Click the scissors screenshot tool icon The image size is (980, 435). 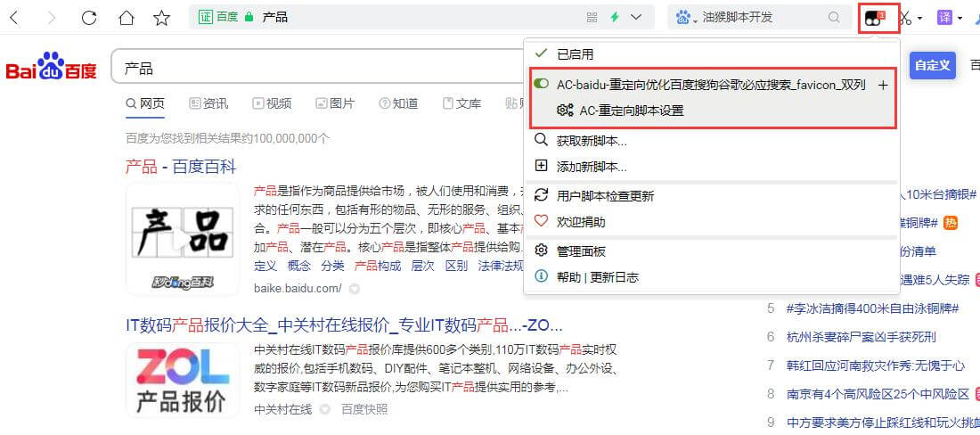point(906,18)
